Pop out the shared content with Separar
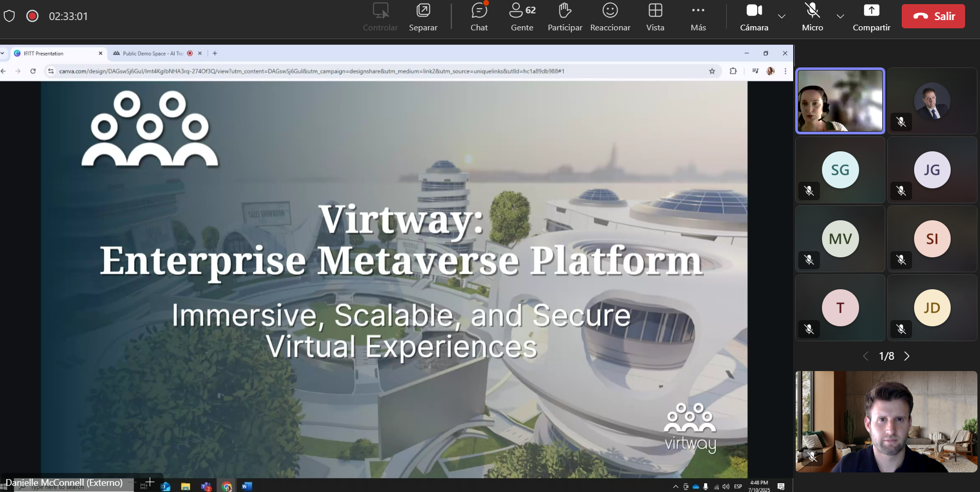The width and height of the screenshot is (980, 492). [x=423, y=17]
